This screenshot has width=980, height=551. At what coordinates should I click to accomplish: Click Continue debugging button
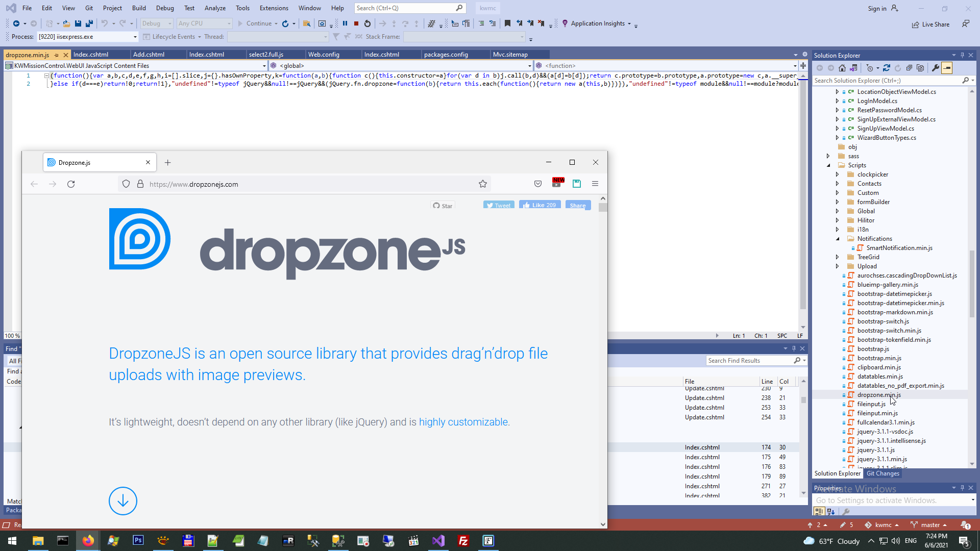coord(254,23)
